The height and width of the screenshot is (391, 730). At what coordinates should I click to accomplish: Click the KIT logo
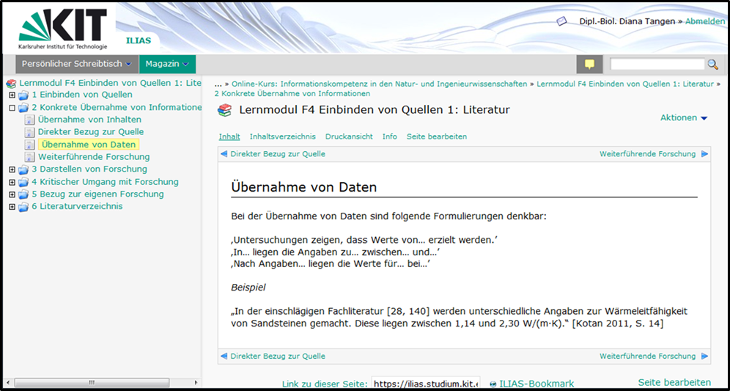63,28
